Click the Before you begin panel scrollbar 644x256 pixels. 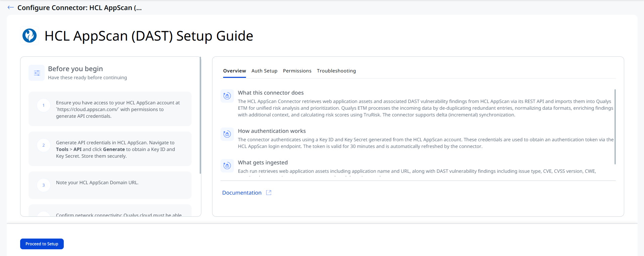tap(200, 115)
